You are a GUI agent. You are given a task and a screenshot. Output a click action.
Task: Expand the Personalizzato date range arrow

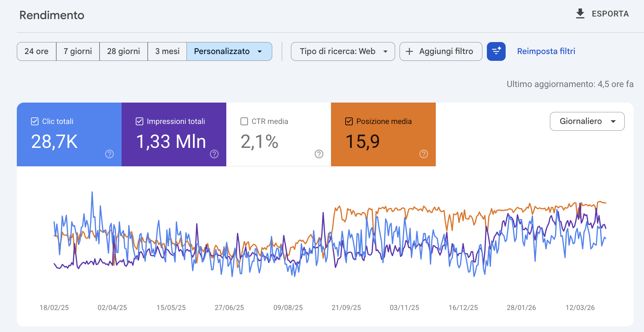(x=260, y=51)
